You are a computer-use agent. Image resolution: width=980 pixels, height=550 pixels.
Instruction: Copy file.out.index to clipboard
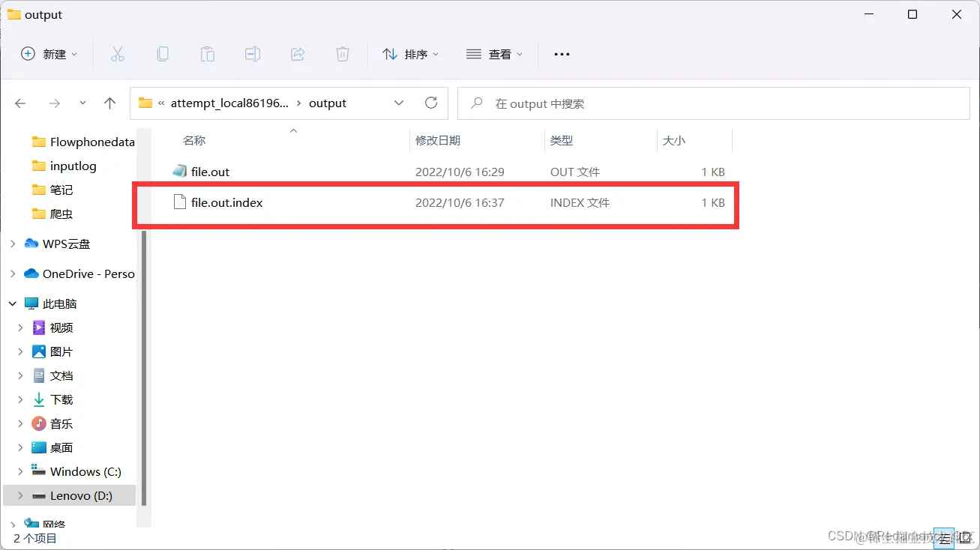(163, 53)
